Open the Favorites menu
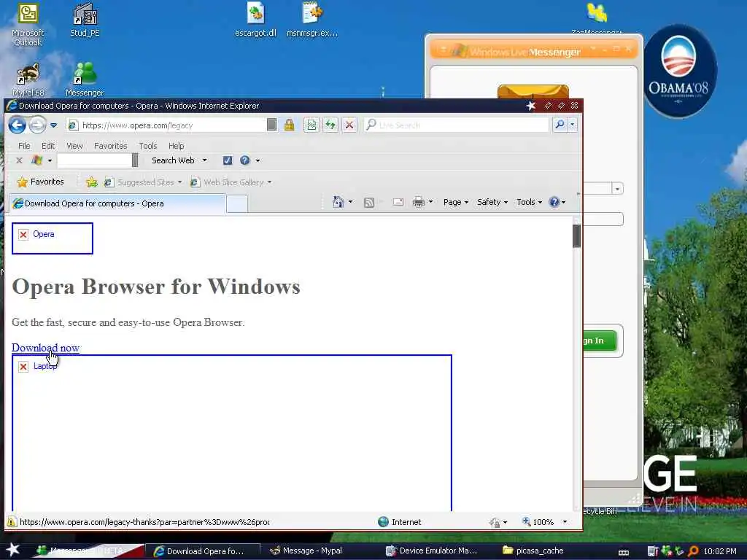The image size is (747, 560). [x=111, y=146]
